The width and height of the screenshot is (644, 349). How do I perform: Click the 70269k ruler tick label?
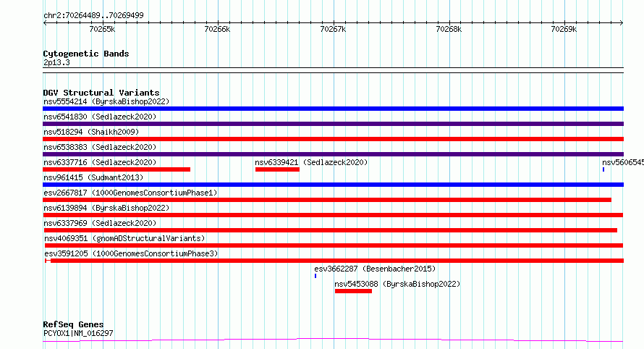click(564, 29)
